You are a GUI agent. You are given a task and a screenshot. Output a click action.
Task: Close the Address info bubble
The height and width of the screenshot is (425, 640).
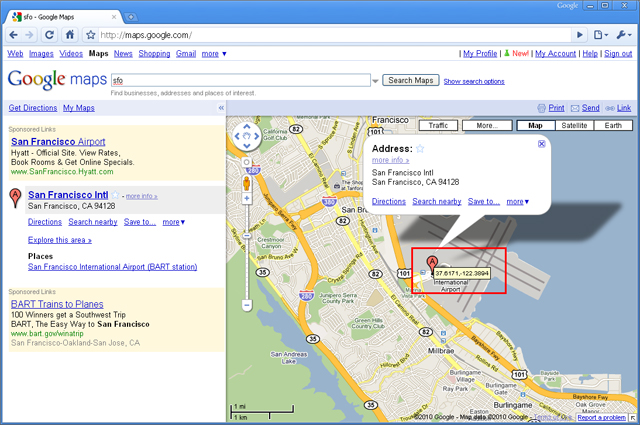tap(542, 144)
